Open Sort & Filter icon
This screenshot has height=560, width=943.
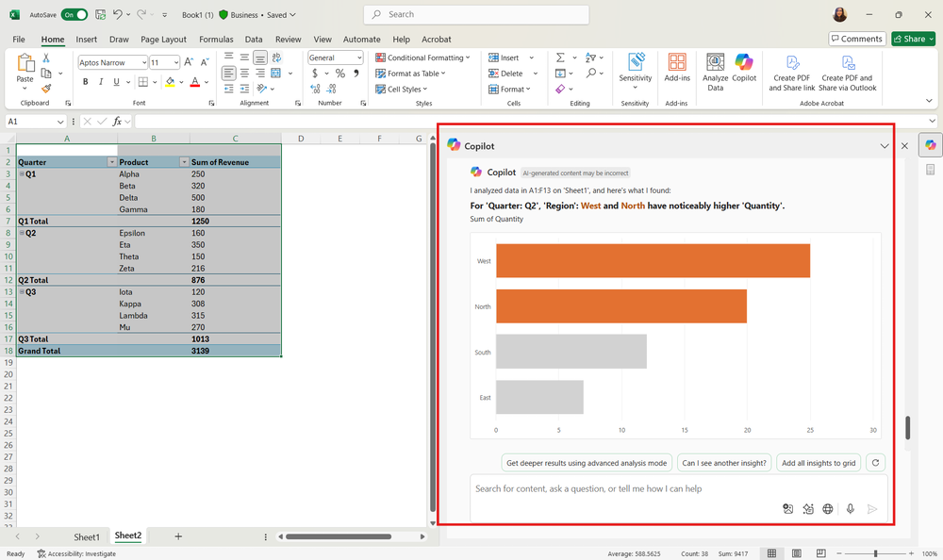click(x=590, y=58)
